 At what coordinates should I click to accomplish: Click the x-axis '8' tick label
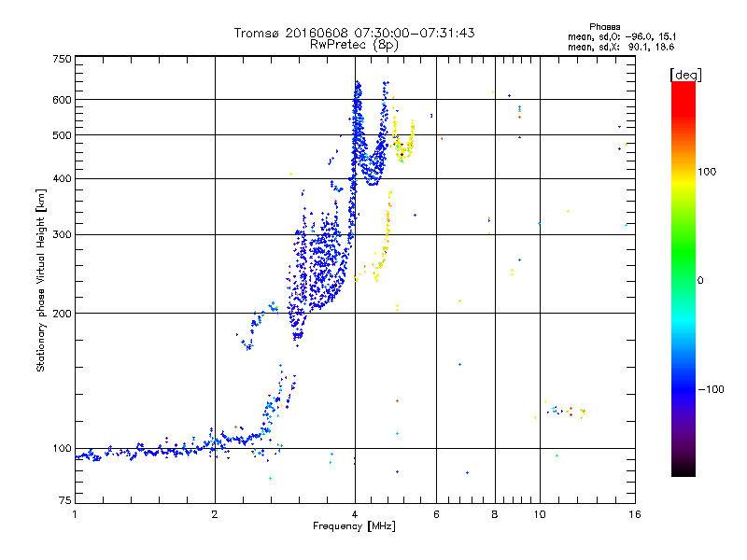coord(495,514)
